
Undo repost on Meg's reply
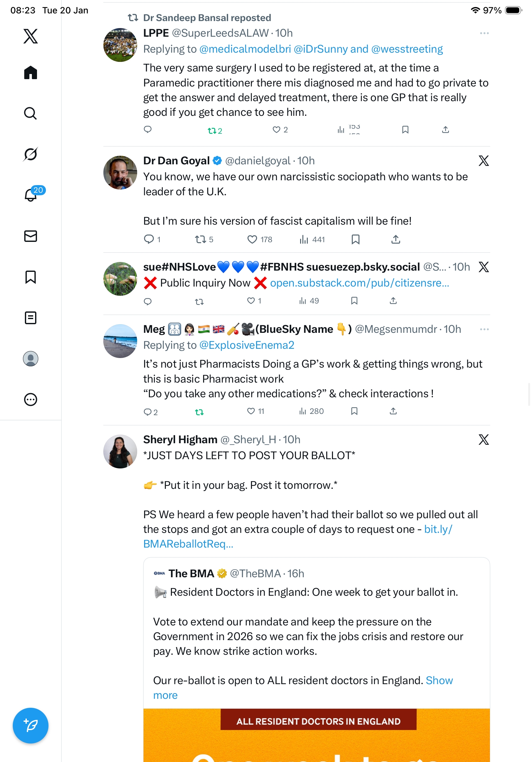[x=199, y=412]
